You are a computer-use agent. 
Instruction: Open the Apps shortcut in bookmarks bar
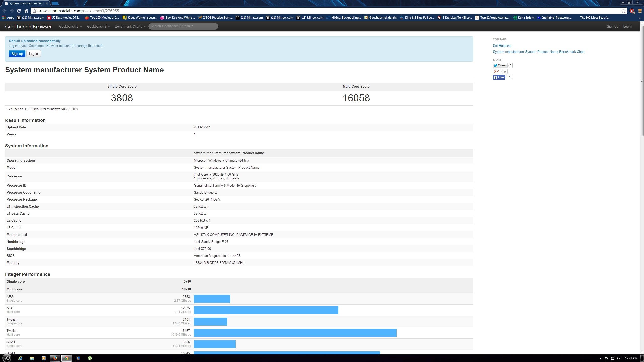pyautogui.click(x=8, y=18)
